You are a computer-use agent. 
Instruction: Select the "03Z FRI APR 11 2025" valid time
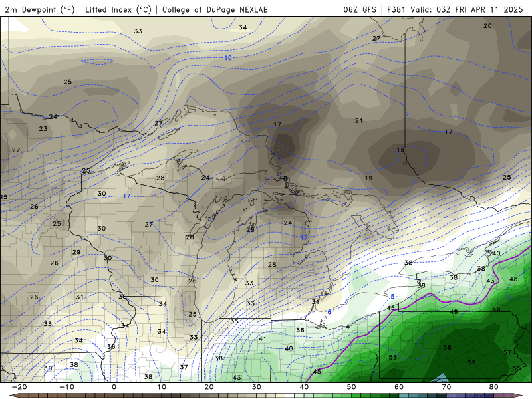tap(479, 9)
